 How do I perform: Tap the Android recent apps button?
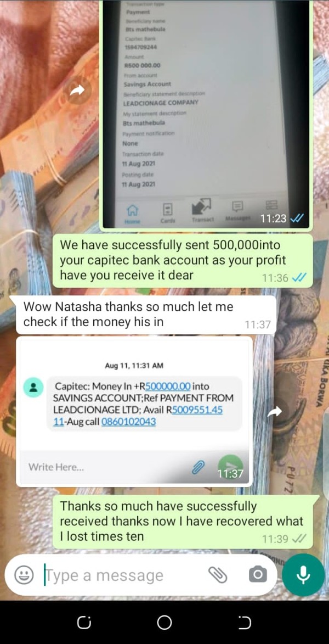pyautogui.click(x=84, y=623)
